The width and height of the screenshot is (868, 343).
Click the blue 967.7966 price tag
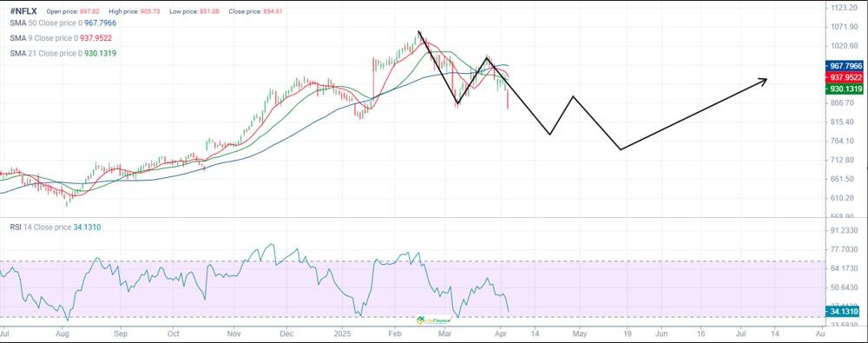point(844,66)
